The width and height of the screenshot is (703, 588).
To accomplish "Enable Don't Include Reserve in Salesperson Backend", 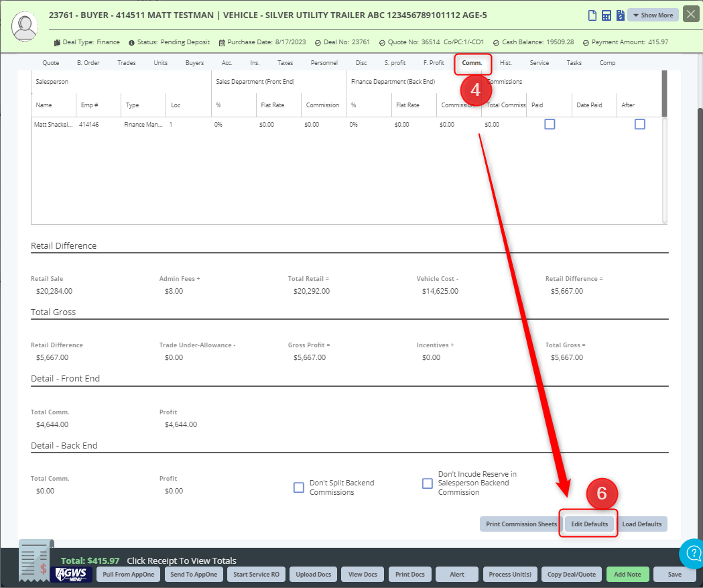I will (428, 483).
